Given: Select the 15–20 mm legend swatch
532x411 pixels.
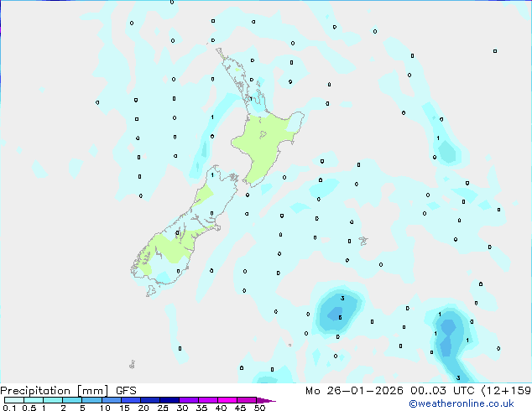Looking at the screenshot, I should coord(130,400).
